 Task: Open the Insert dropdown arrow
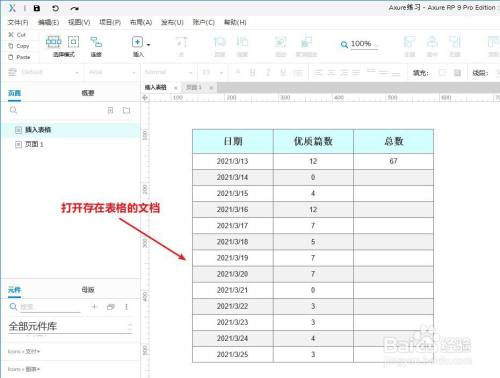click(149, 44)
